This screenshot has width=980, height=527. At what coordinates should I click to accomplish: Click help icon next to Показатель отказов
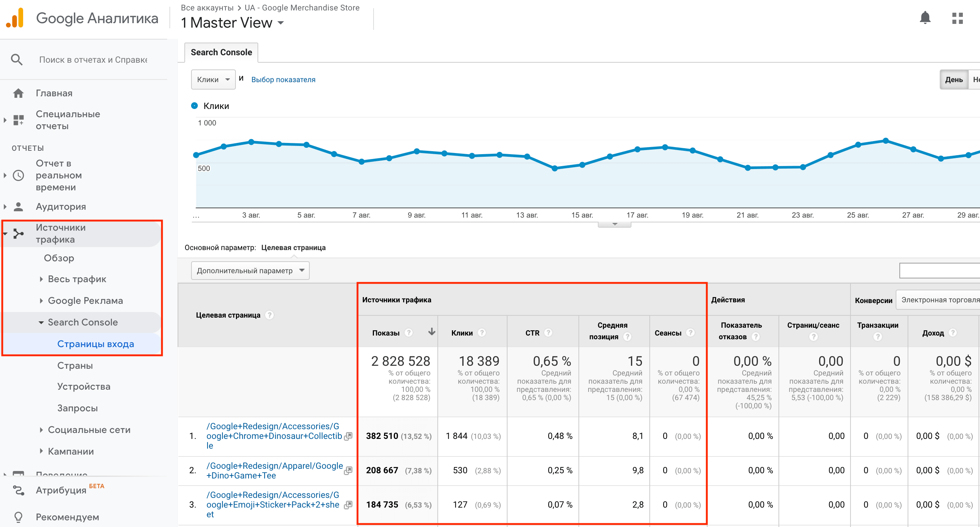pos(756,337)
